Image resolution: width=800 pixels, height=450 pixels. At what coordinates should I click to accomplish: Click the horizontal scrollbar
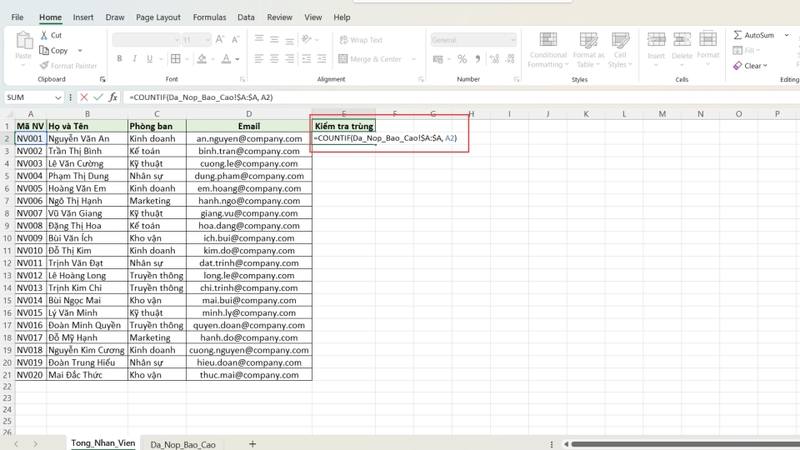[x=685, y=444]
